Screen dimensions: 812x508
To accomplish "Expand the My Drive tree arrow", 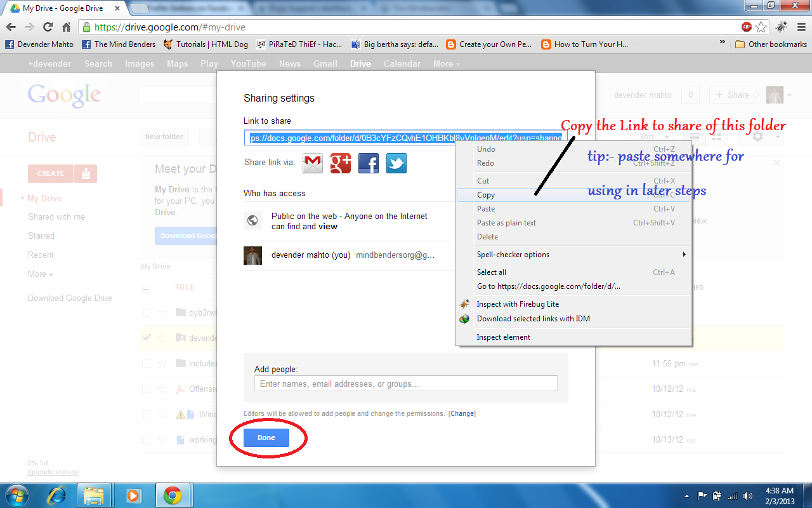I will tap(23, 198).
